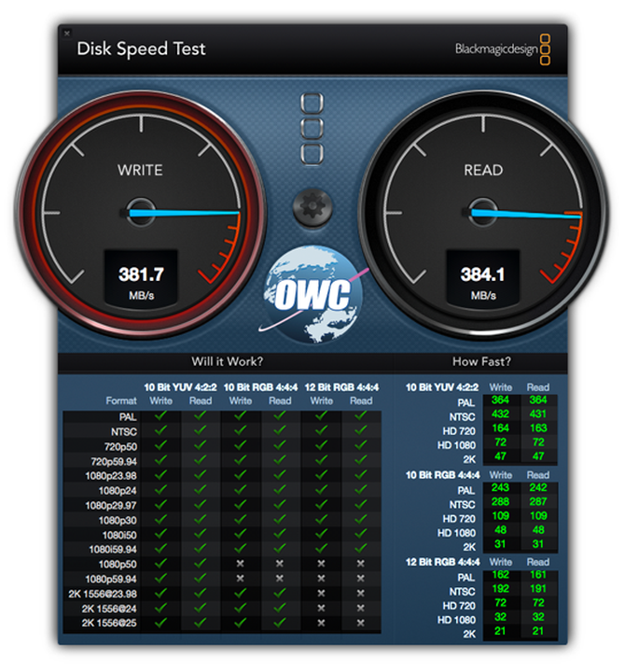This screenshot has height=672, width=625.
Task: Select the 'How Fast?' panel header
Action: tap(480, 361)
